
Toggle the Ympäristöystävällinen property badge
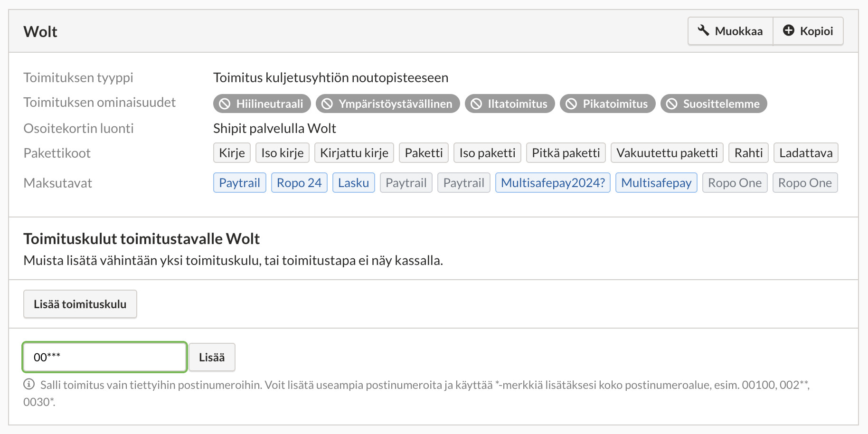point(388,104)
